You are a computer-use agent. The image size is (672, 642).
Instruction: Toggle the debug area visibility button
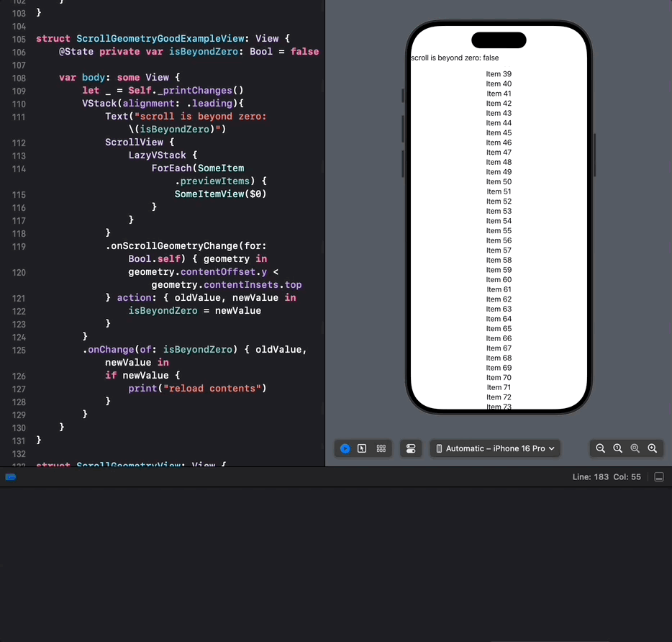(x=659, y=477)
